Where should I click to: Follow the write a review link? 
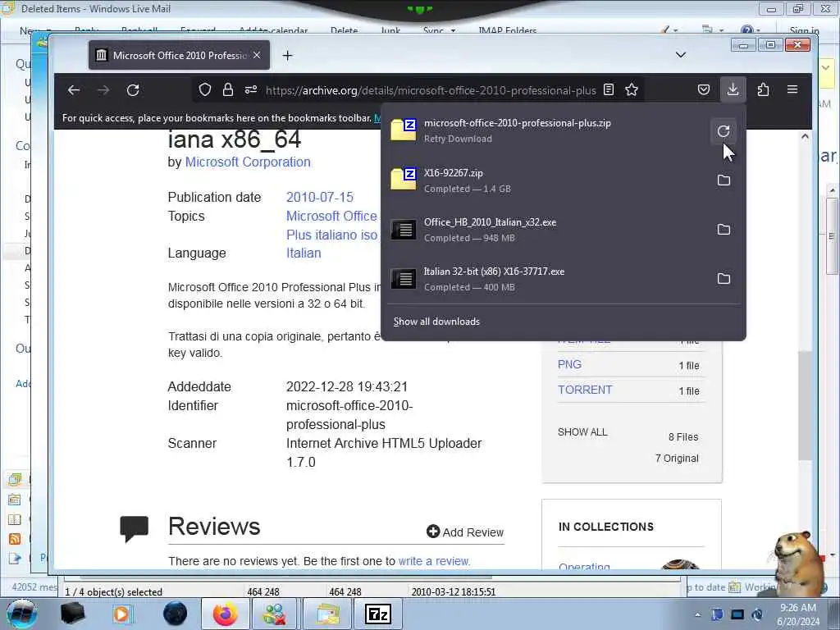434,561
